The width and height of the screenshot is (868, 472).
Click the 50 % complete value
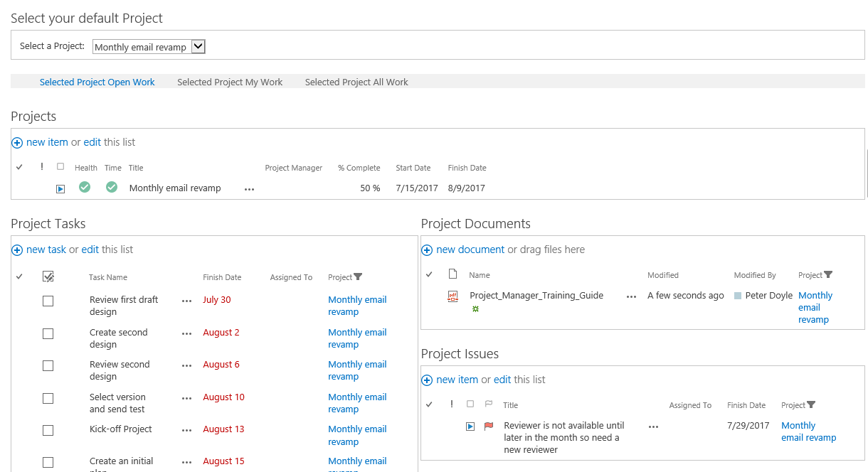370,188
